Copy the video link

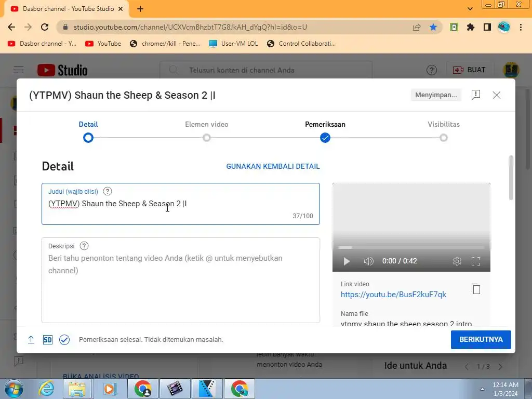coord(476,289)
